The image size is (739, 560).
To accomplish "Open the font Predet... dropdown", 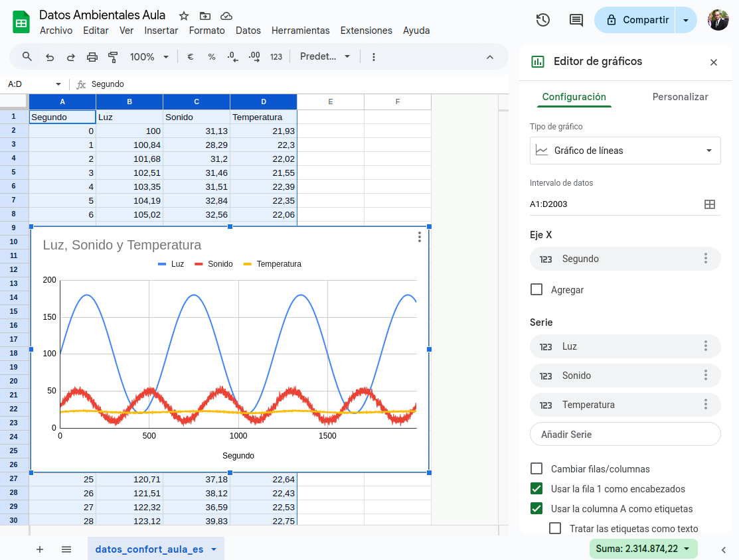I will pyautogui.click(x=325, y=57).
